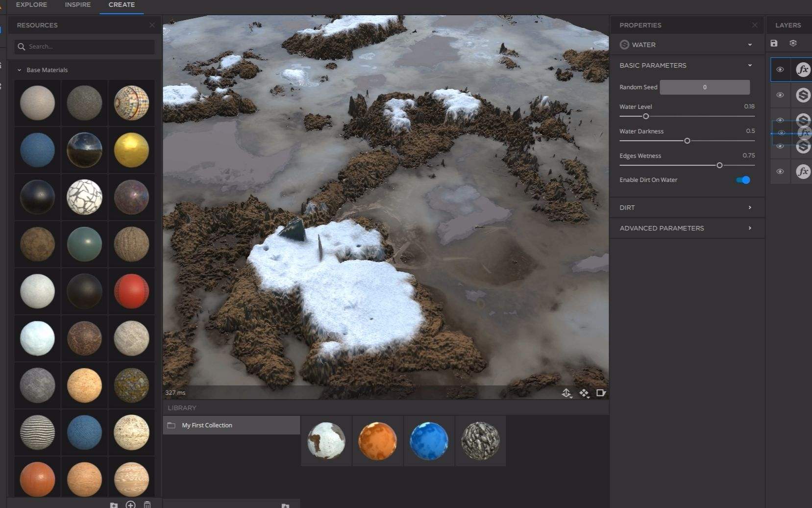Click the save icon in Layers panel
The height and width of the screenshot is (508, 812).
click(x=774, y=44)
